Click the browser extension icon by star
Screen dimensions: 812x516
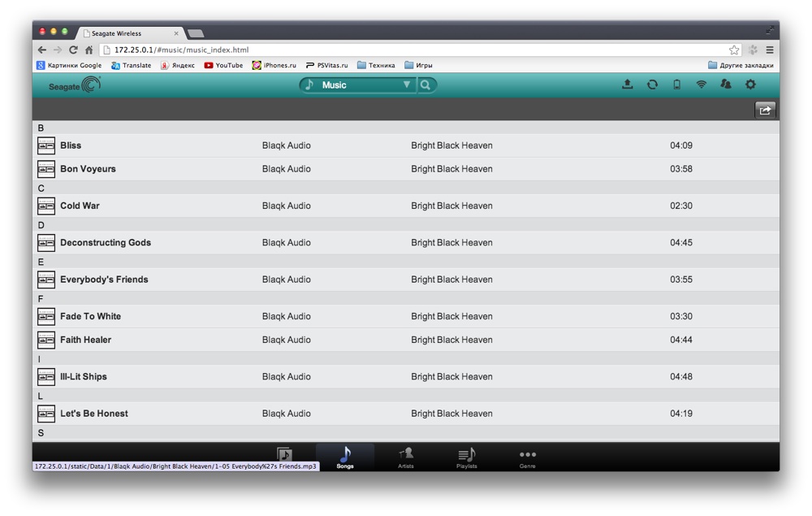click(x=753, y=50)
